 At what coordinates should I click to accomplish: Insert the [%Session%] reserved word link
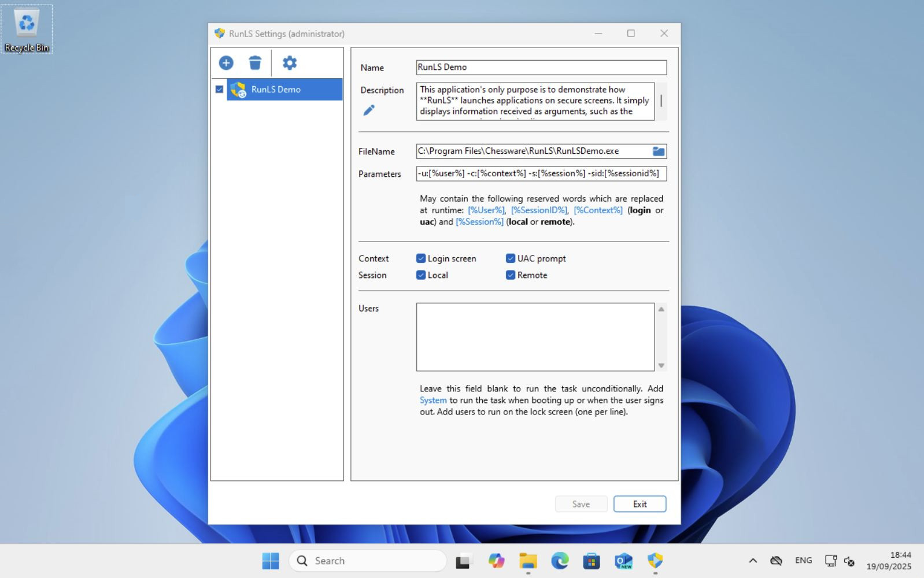479,222
